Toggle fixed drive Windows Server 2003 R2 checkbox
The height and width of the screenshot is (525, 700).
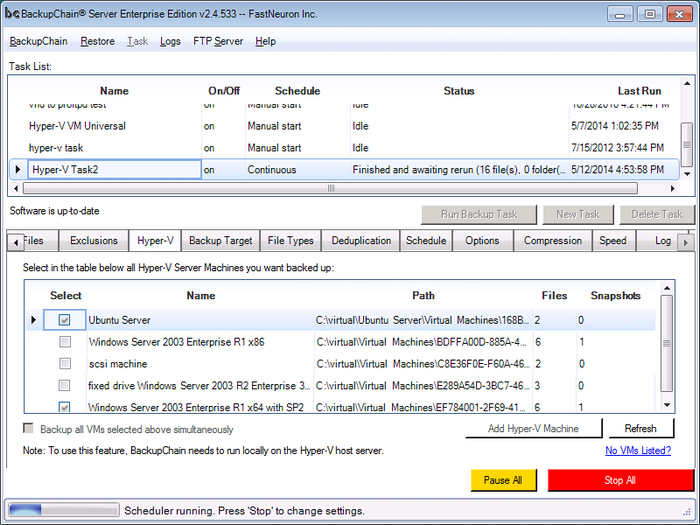pyautogui.click(x=65, y=385)
